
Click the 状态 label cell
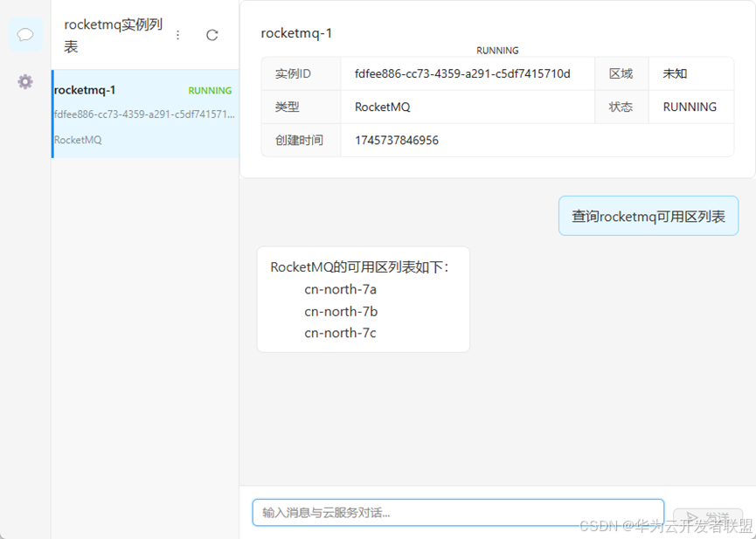621,107
